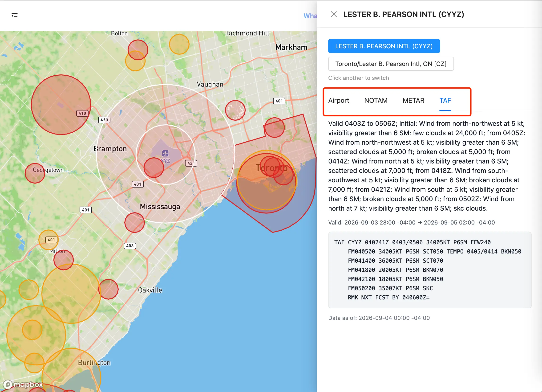Click the red circle southwest of YYZ
The image size is (542, 392).
point(154,167)
